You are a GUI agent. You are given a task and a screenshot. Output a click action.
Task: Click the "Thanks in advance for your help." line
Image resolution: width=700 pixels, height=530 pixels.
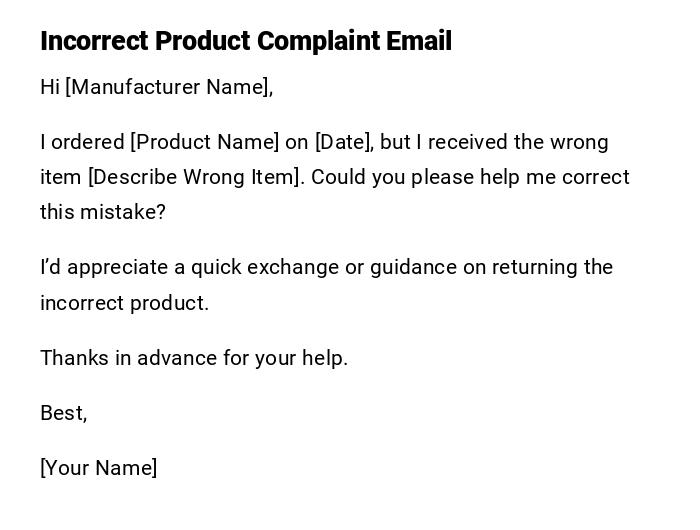tap(194, 358)
